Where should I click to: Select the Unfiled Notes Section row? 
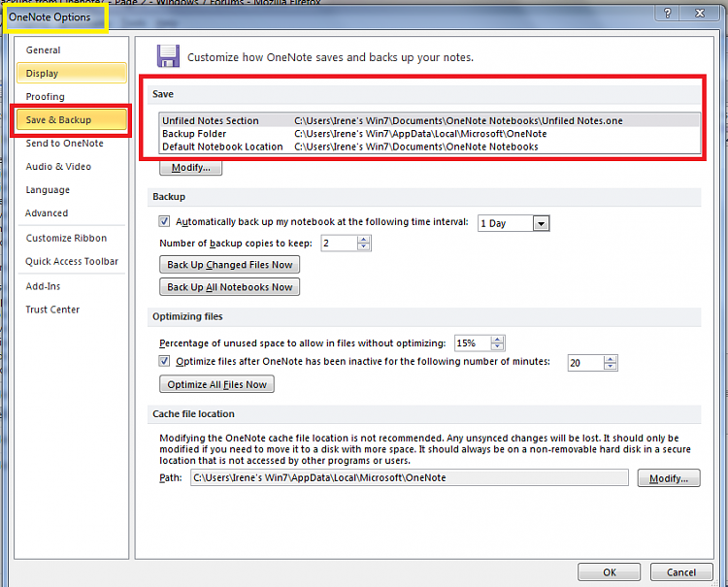click(x=430, y=120)
